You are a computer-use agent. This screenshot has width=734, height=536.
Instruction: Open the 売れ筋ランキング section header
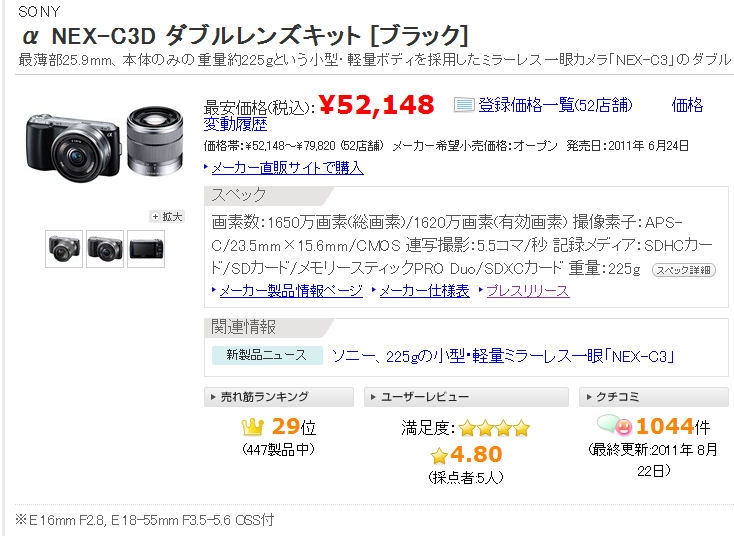click(x=279, y=397)
